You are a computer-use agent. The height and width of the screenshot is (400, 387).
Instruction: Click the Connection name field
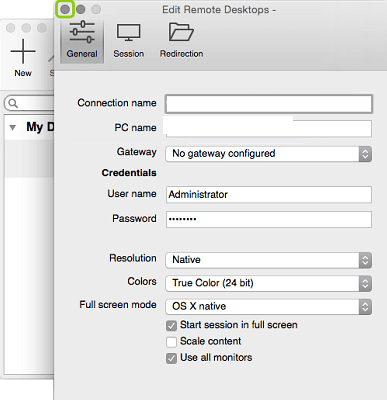click(269, 104)
